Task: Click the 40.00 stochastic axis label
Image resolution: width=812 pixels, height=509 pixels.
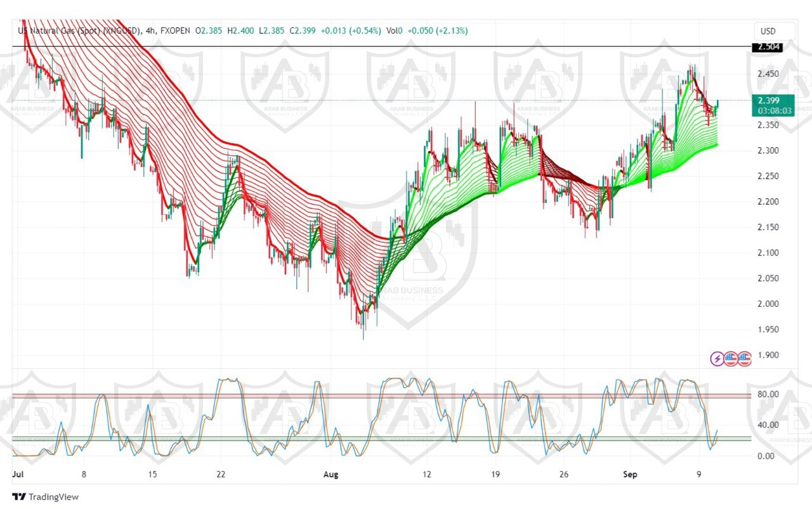Action: tap(768, 425)
